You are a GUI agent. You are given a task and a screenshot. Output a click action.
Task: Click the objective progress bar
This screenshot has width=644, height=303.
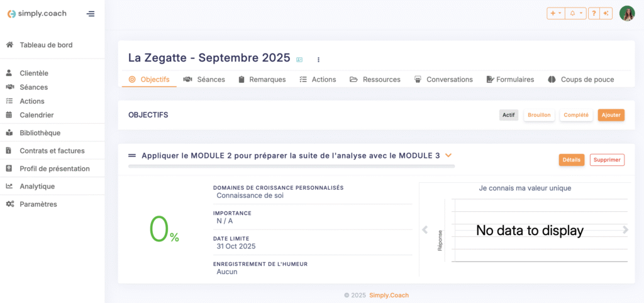click(x=291, y=167)
